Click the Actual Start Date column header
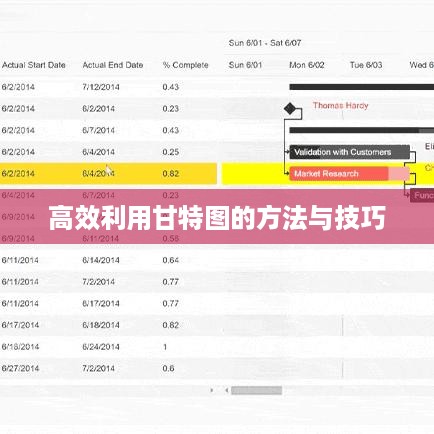This screenshot has height=434, width=434. pos(34,65)
